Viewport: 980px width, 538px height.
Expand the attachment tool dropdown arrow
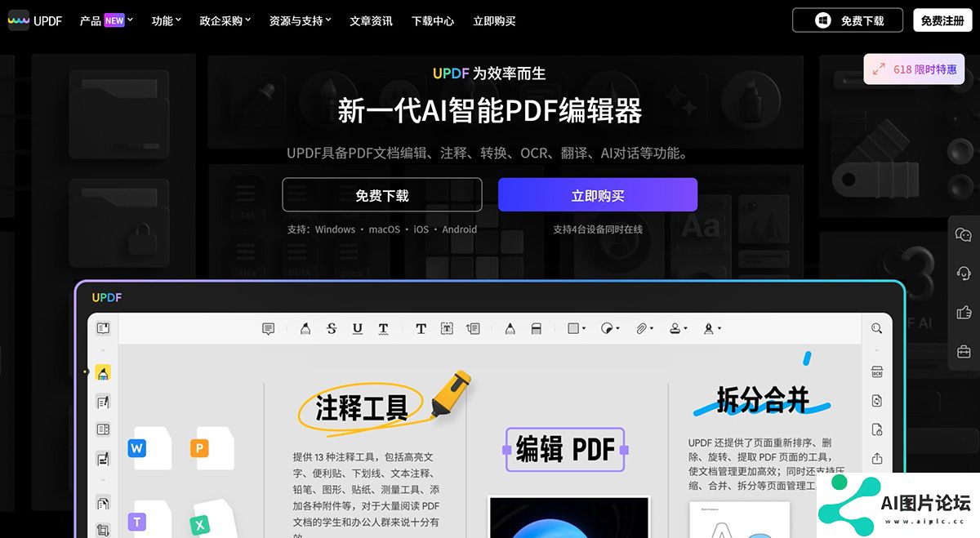pos(652,329)
